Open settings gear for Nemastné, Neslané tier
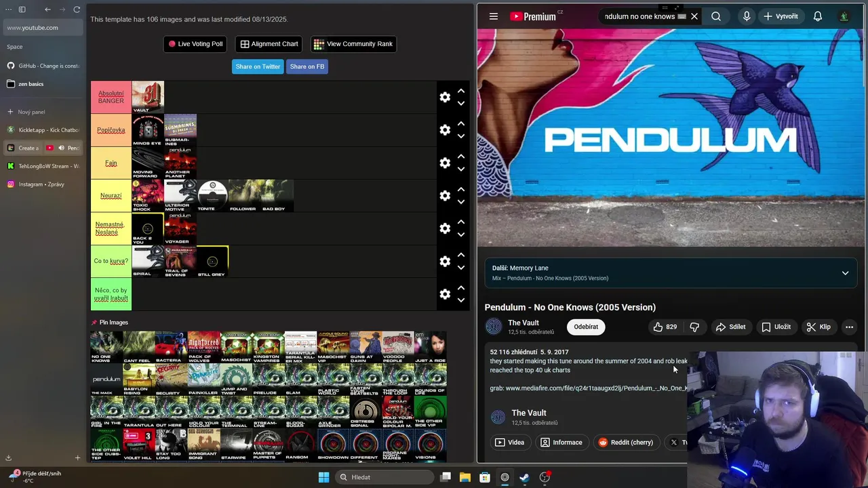This screenshot has height=488, width=868. [445, 228]
